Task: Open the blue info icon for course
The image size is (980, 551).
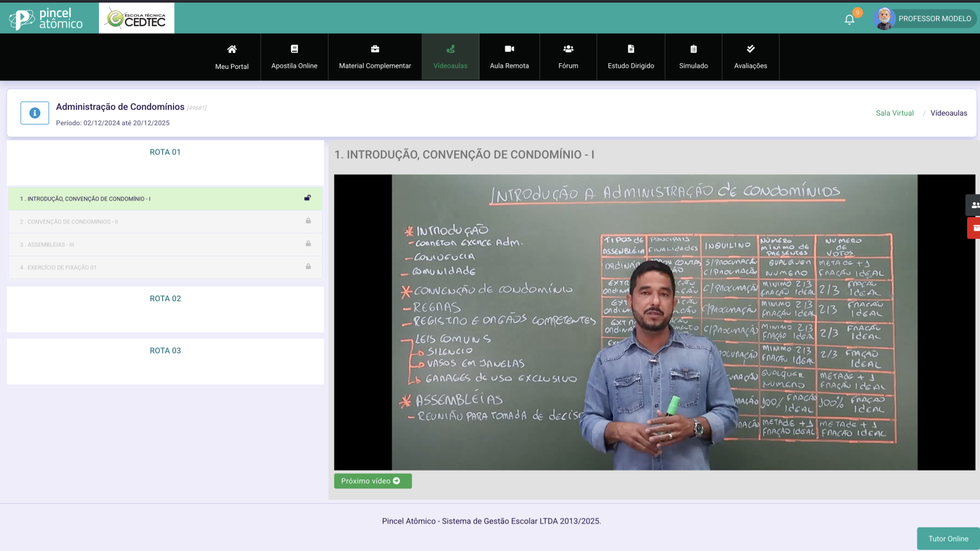Action: click(x=34, y=113)
